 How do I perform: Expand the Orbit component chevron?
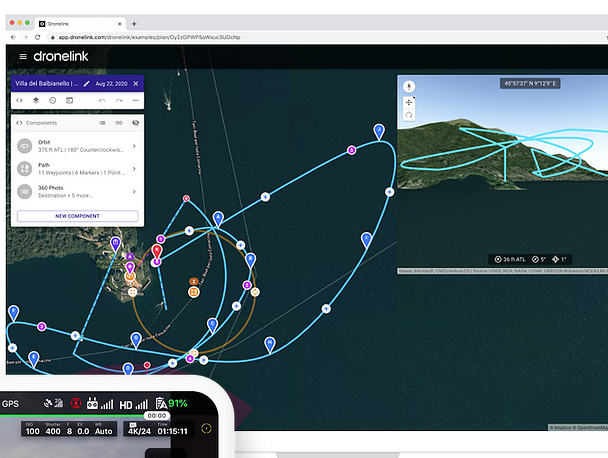click(134, 146)
